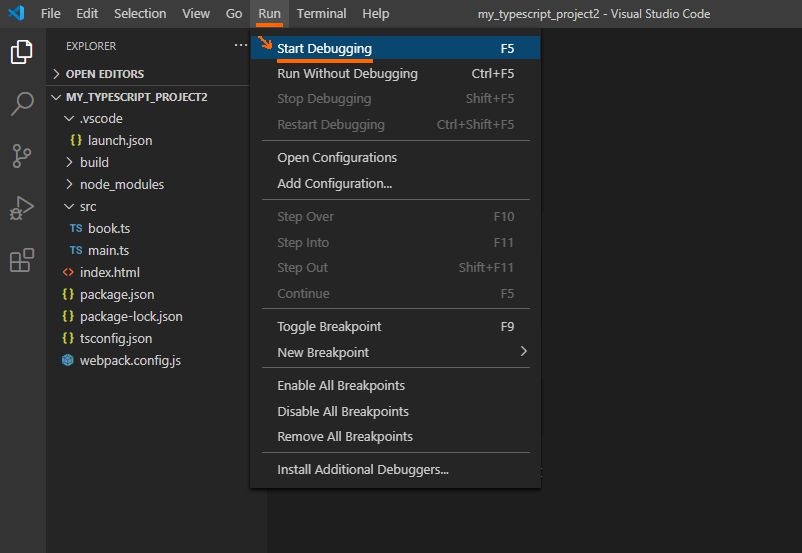Expand the node_modules folder
802x553 pixels.
click(121, 184)
